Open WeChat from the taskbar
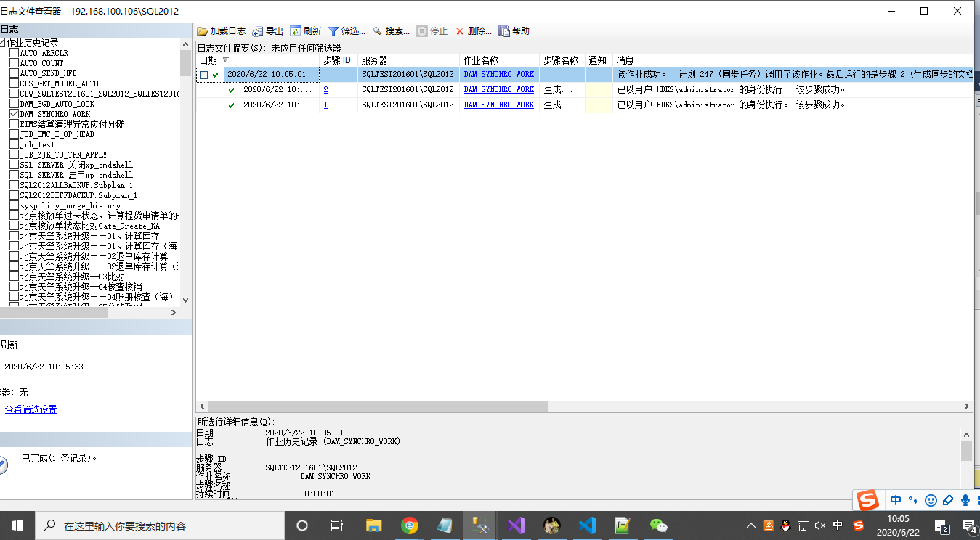The width and height of the screenshot is (980, 540). 658,525
